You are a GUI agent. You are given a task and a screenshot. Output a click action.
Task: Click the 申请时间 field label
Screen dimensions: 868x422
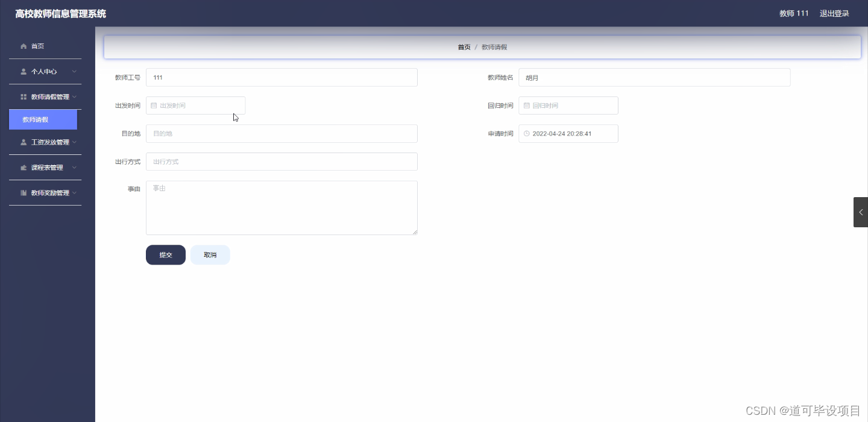click(x=500, y=134)
